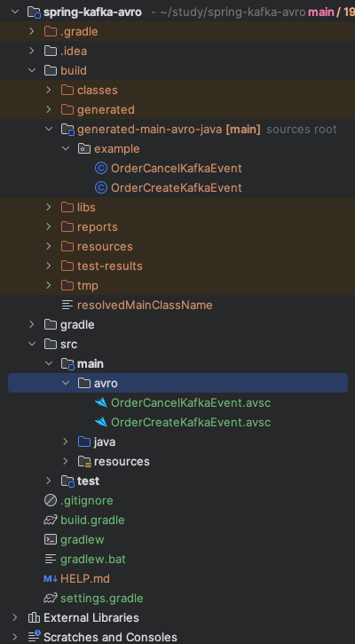Screen dimensions: 355x644
Task: Click the ignore-file icon next to .gitignore
Action: coord(50,501)
